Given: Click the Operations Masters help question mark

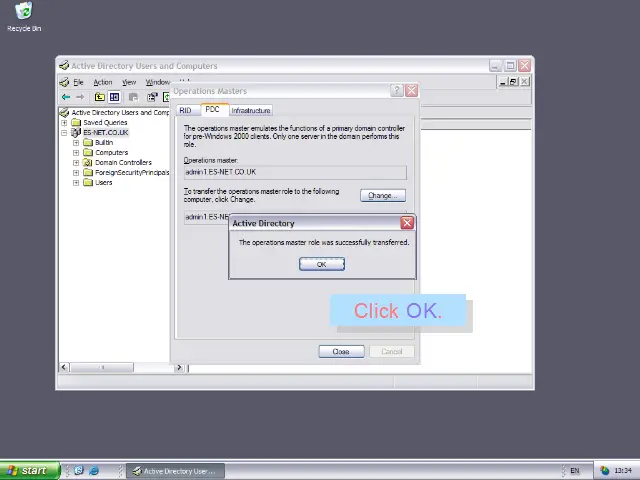Looking at the screenshot, I should point(397,90).
